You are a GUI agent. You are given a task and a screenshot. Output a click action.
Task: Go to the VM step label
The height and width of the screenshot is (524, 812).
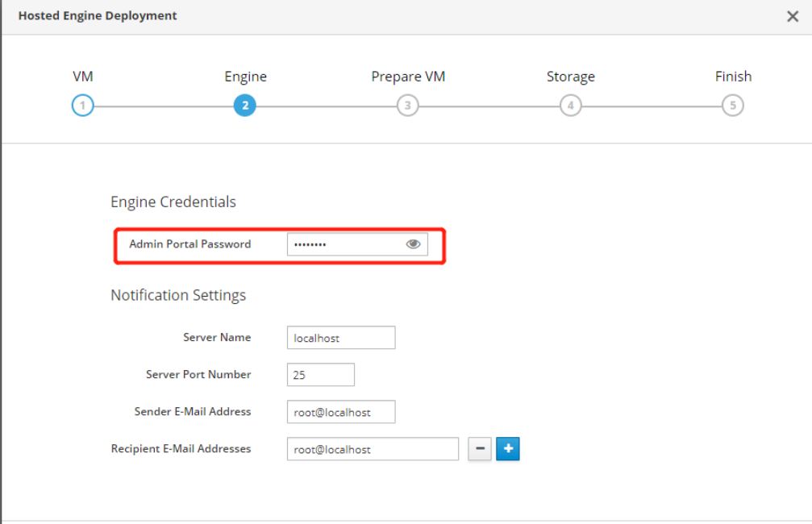click(82, 77)
